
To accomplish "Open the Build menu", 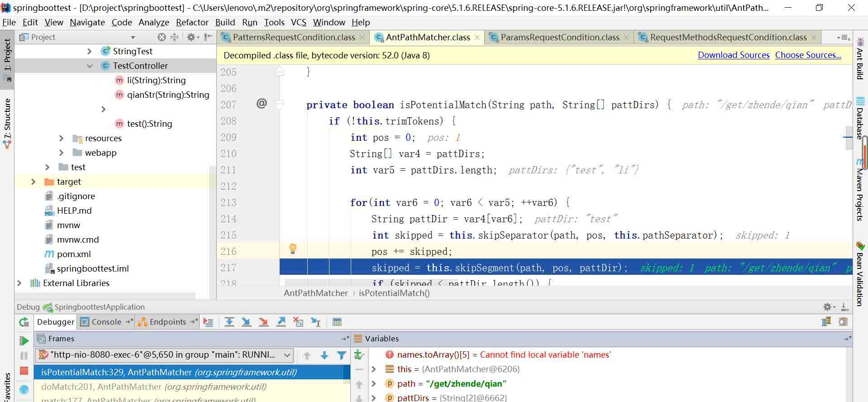I will 225,22.
